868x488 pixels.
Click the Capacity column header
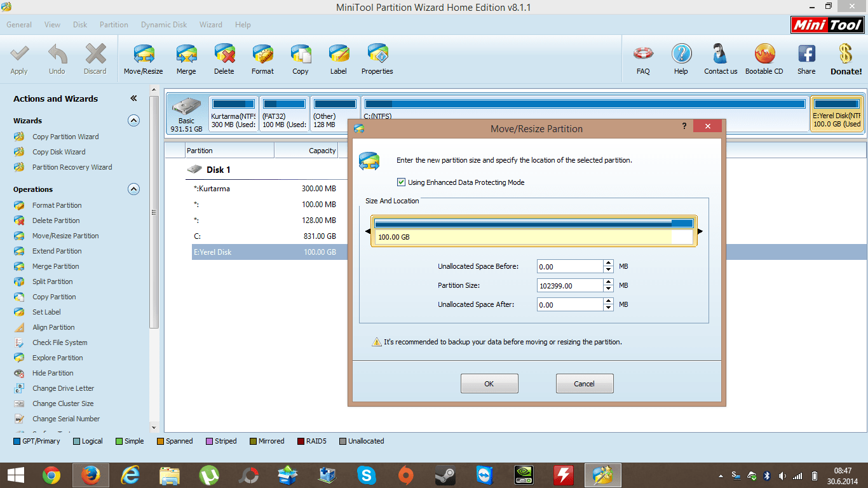click(x=306, y=151)
